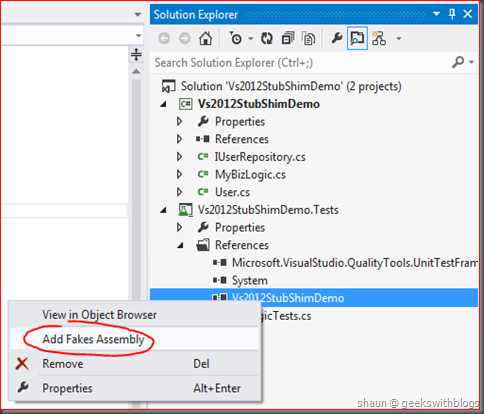Click the UnitTestFramework reference icon
484x414 pixels.
click(220, 263)
